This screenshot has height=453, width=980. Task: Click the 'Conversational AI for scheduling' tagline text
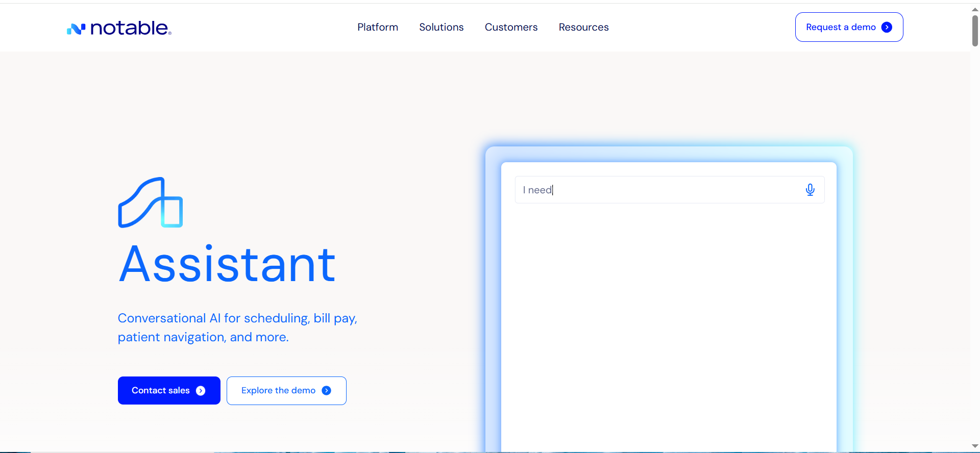[x=237, y=328]
